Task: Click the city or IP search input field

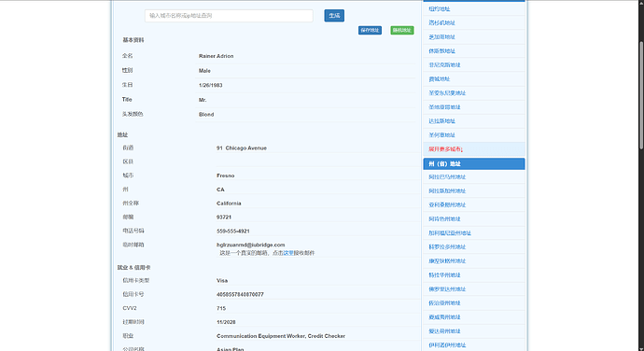Action: click(229, 16)
